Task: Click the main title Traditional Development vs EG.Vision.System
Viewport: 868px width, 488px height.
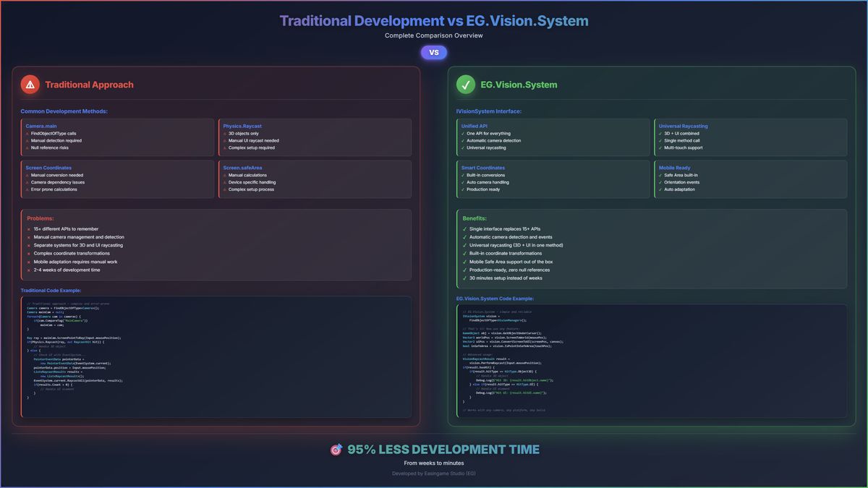Action: pyautogui.click(x=434, y=21)
